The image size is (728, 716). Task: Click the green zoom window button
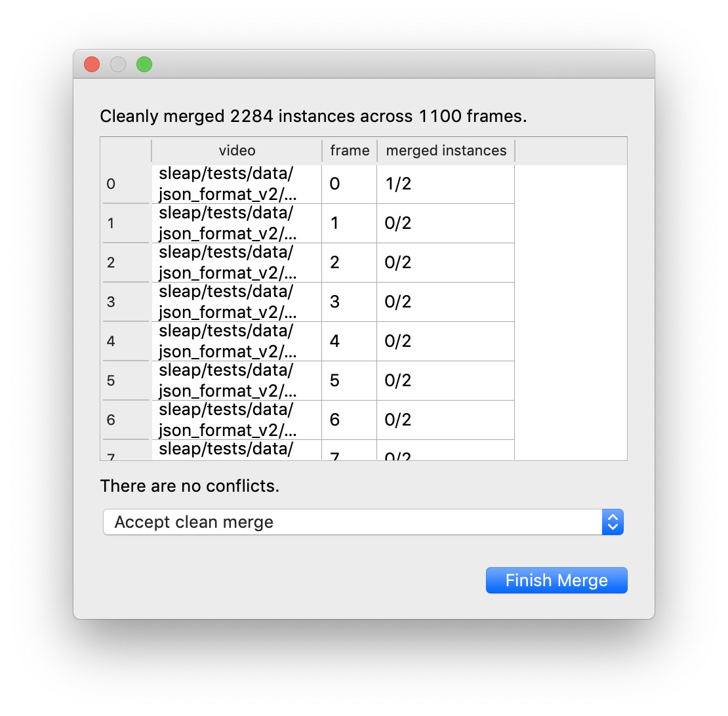pyautogui.click(x=144, y=64)
